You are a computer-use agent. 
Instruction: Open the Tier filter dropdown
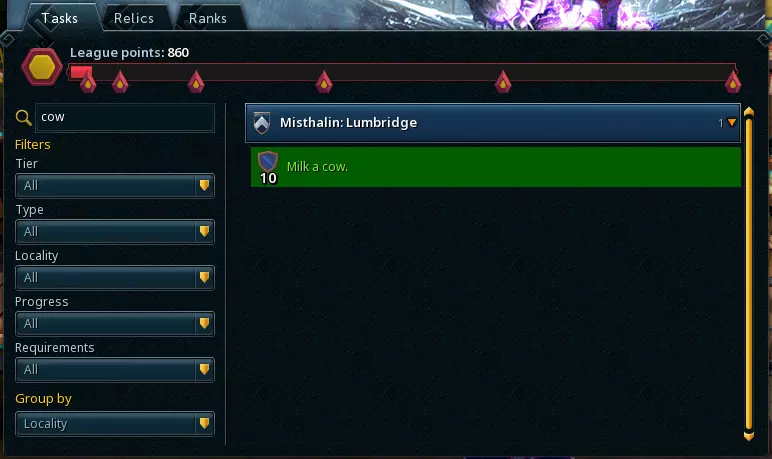tap(115, 186)
